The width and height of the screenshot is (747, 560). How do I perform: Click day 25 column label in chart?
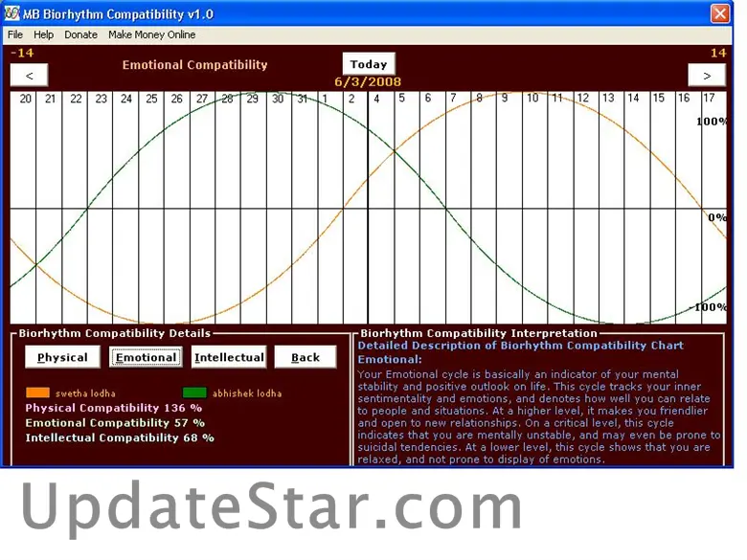[x=151, y=99]
